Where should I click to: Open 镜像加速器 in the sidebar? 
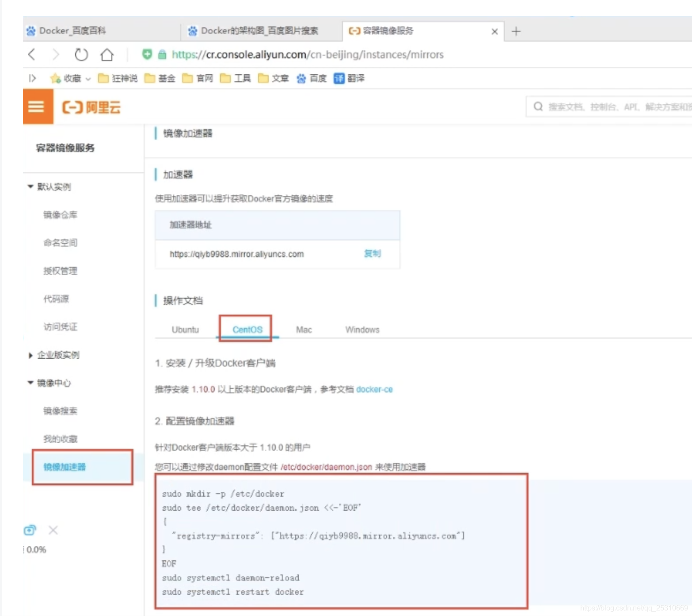point(65,467)
